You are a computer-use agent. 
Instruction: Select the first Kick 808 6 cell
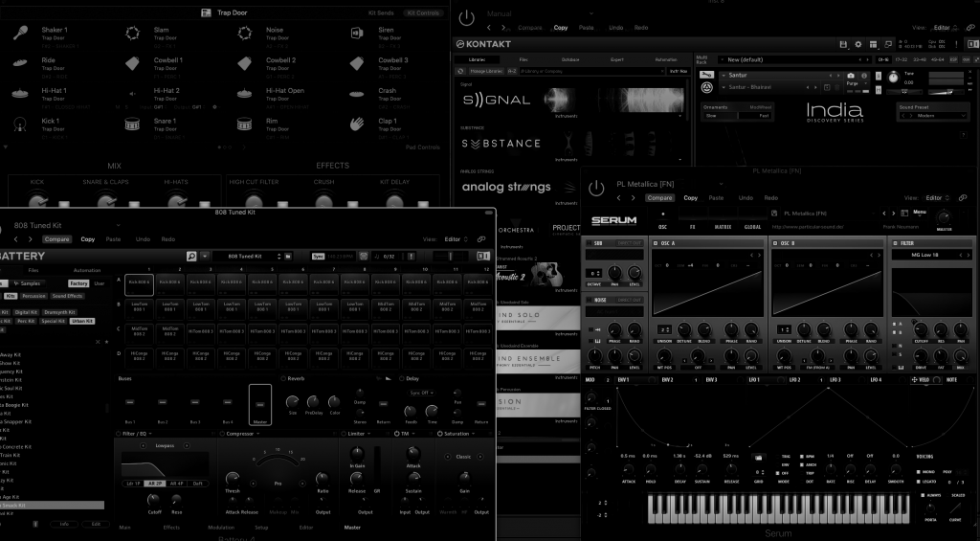point(140,283)
